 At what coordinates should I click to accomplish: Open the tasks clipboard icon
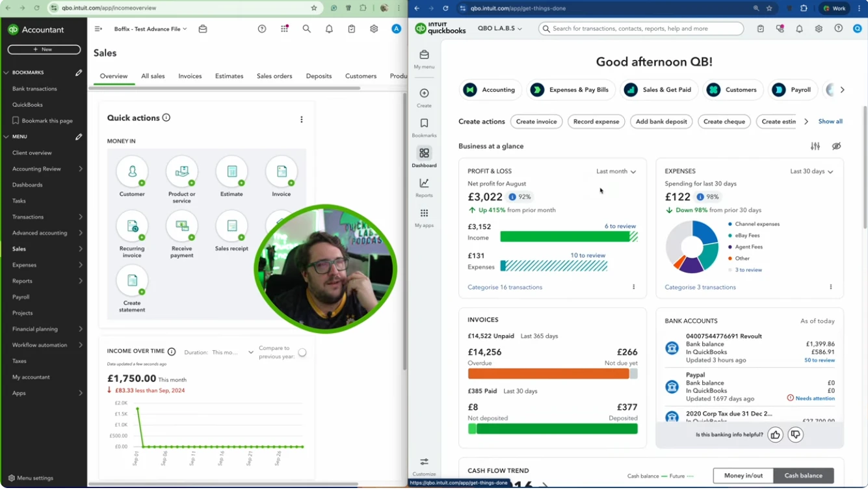761,29
